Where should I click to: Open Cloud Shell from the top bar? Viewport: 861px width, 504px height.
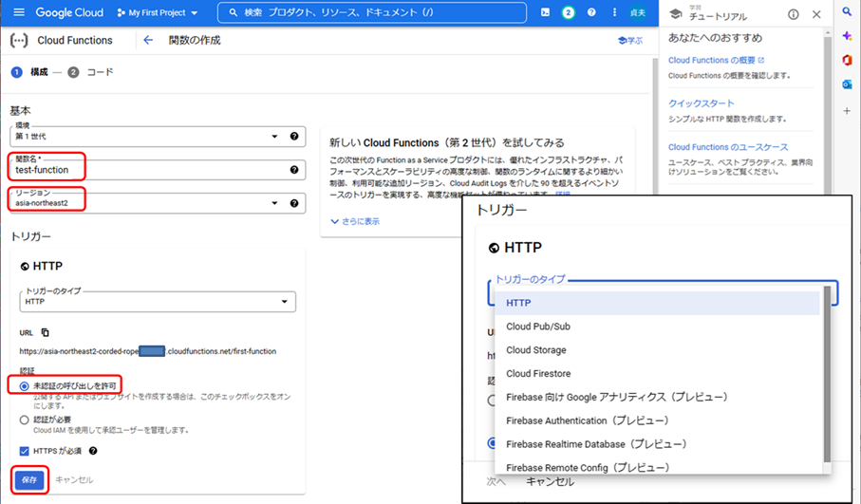(545, 13)
